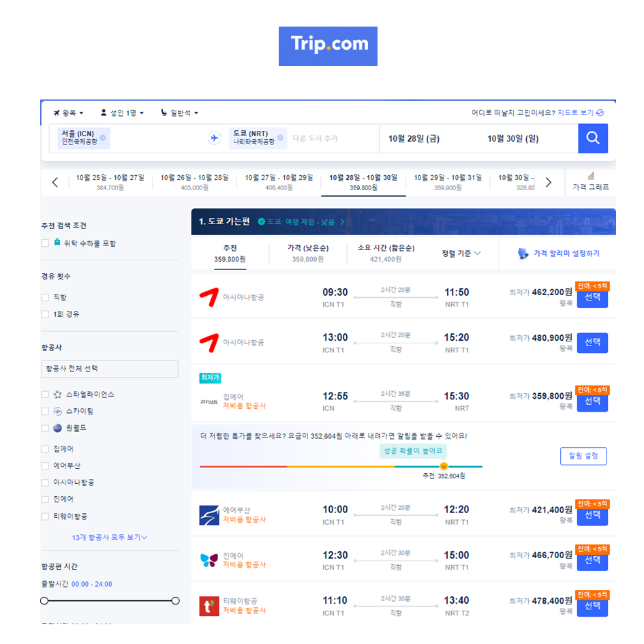Select 10월 29일 - 10월 31일 dates
The height and width of the screenshot is (644, 644).
point(448,183)
